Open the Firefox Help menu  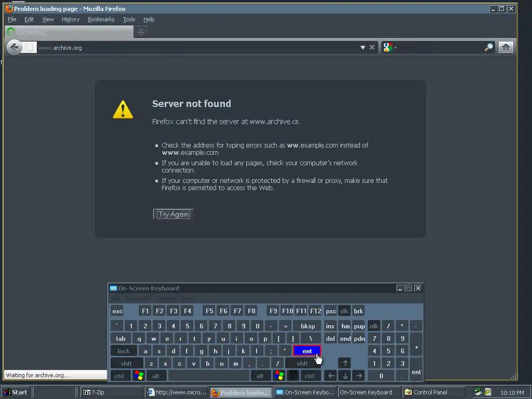(149, 19)
